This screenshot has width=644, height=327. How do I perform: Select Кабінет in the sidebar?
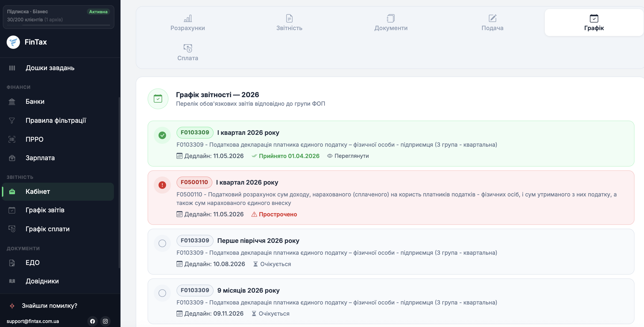tap(58, 192)
